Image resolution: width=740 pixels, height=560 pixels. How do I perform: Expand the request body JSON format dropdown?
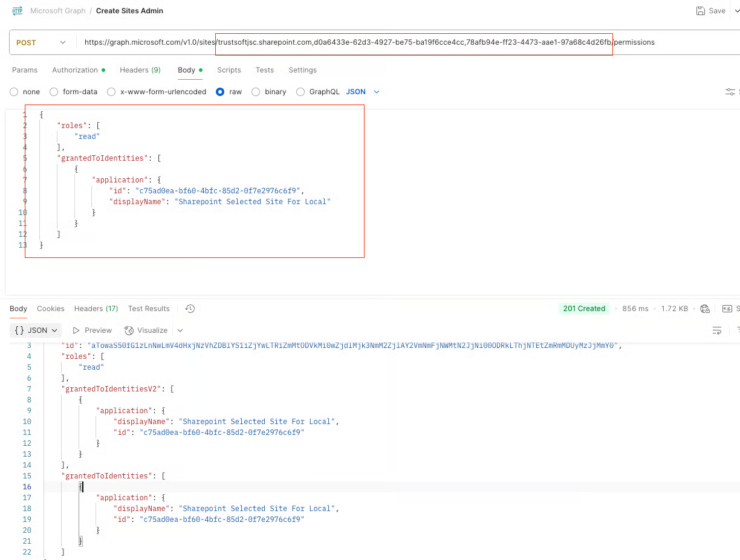pos(363,92)
